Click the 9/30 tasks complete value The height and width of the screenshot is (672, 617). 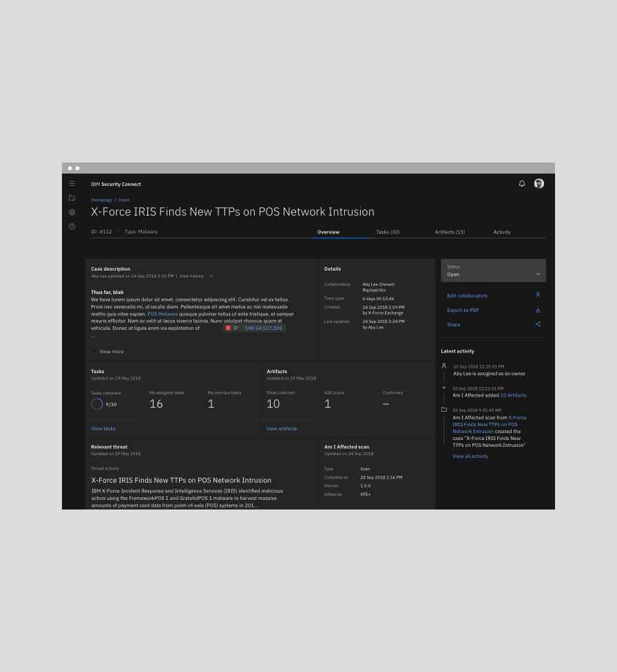(111, 405)
